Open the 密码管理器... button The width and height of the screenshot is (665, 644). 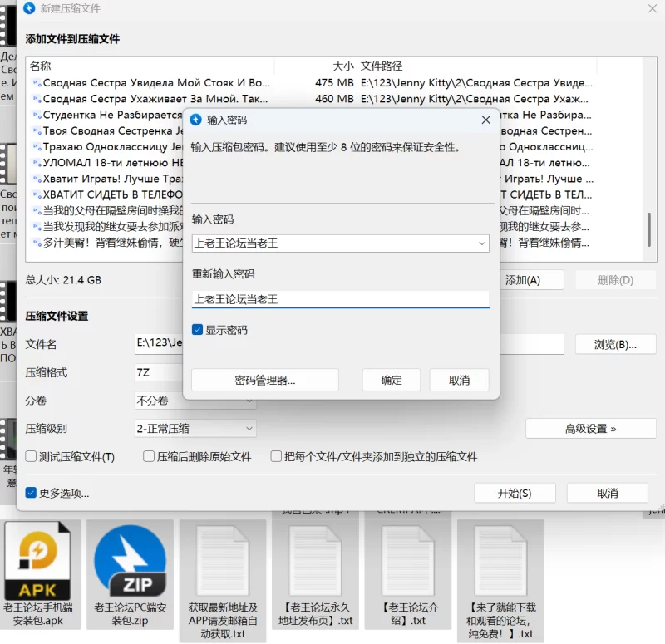pyautogui.click(x=264, y=381)
